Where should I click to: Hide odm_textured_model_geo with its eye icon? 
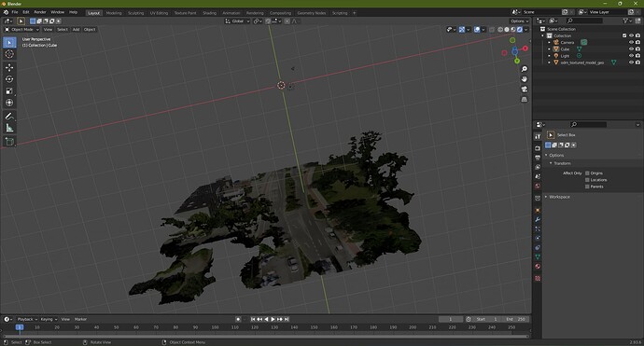coord(631,62)
